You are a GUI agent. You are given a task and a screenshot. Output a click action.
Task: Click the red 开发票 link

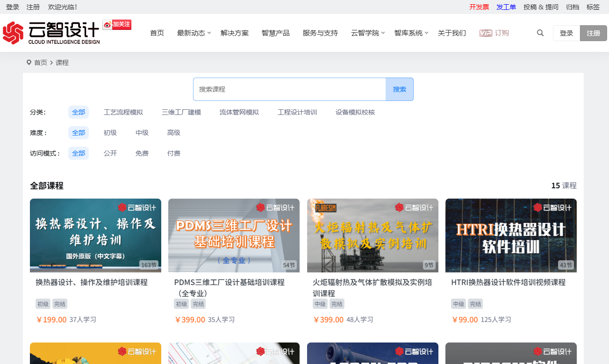[479, 7]
